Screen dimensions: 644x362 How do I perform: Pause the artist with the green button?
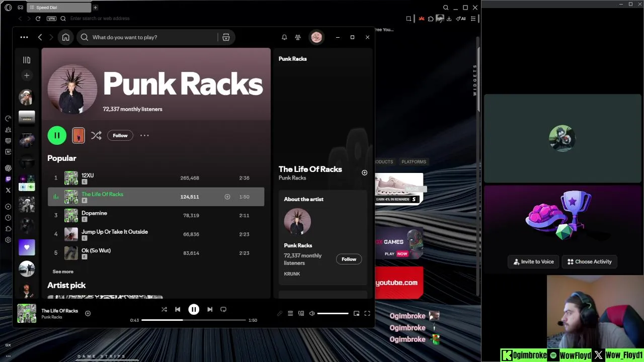[57, 135]
